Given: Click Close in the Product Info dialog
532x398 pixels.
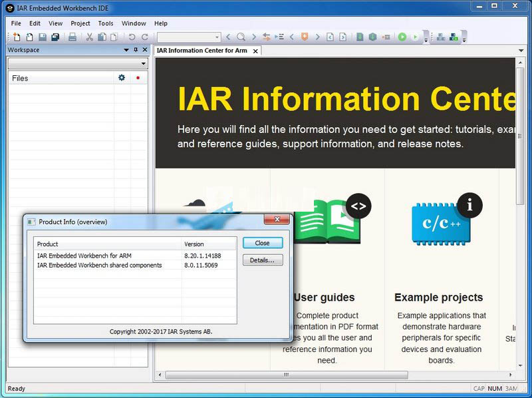Looking at the screenshot, I should pos(262,242).
